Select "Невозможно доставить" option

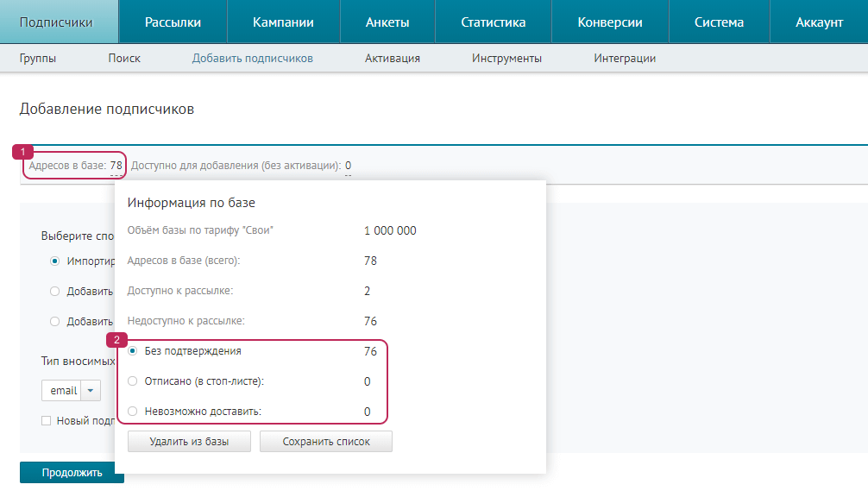pos(133,411)
